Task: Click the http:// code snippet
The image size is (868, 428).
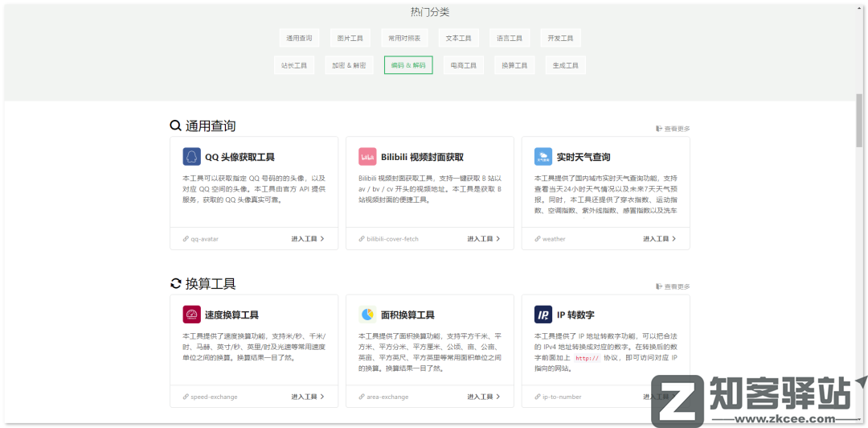Action: (x=588, y=358)
